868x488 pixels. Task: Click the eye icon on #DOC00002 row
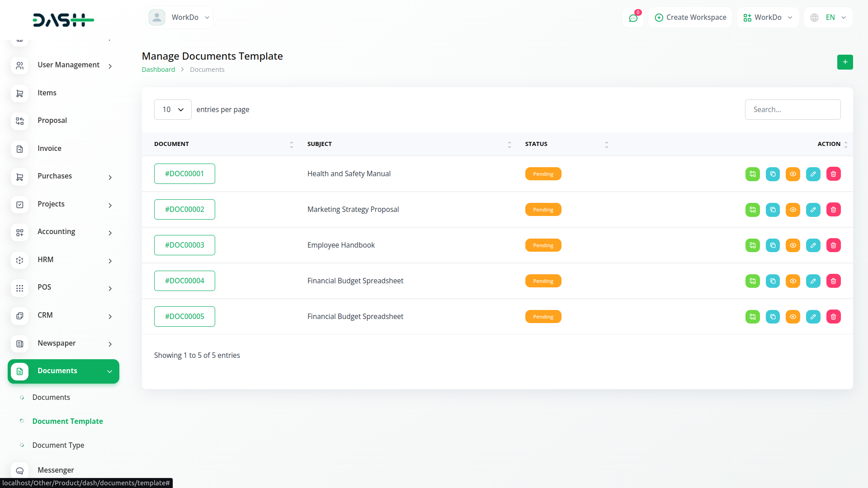793,209
